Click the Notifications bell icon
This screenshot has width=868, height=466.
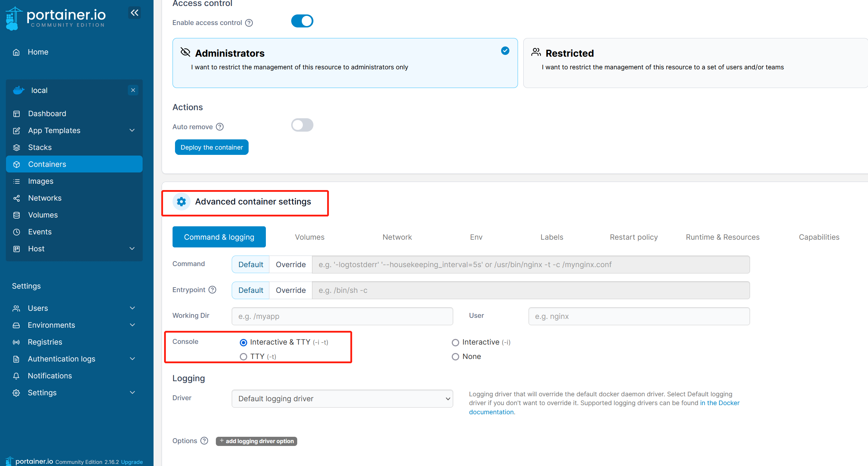point(16,376)
